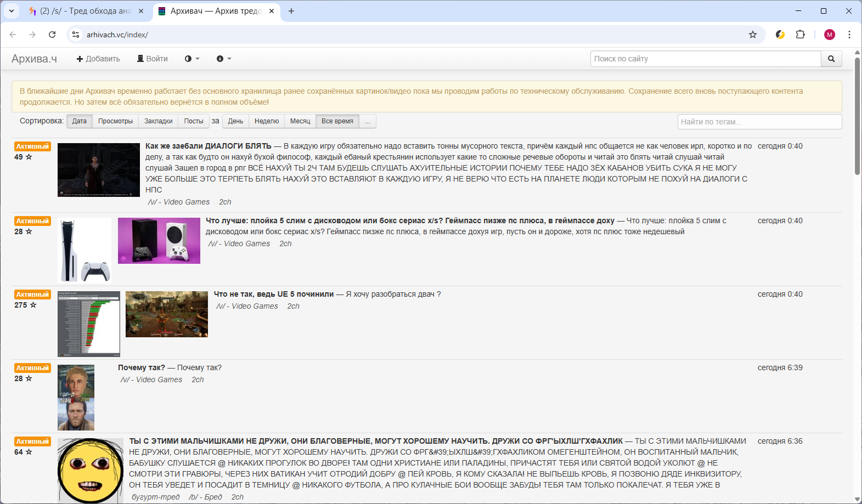
Task: Open the contrast theme dropdown
Action: point(192,59)
